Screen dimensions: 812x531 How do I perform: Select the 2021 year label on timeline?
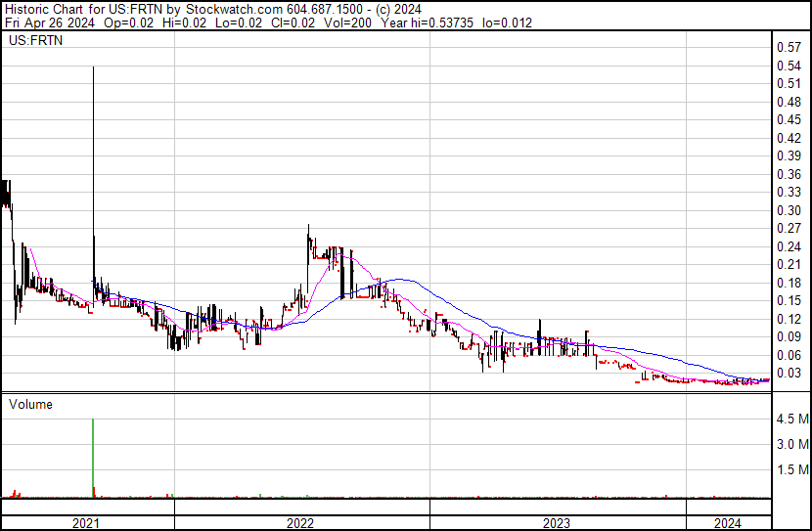[87, 522]
